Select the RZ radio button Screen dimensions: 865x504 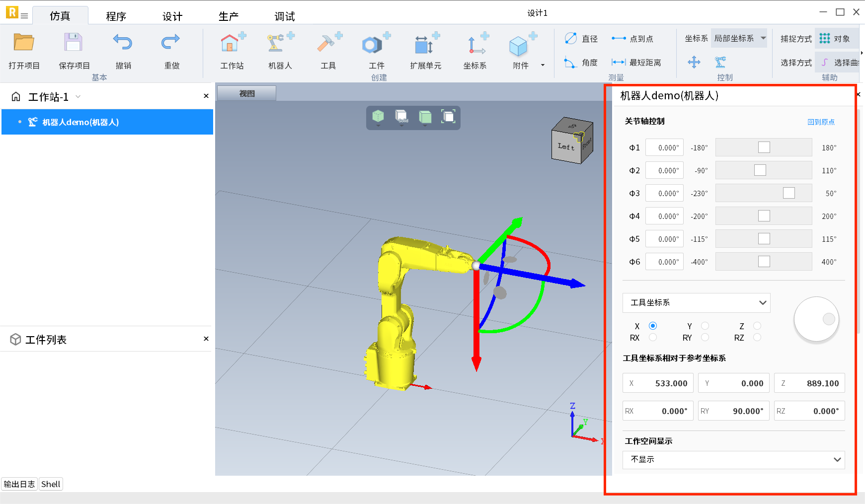pos(757,338)
